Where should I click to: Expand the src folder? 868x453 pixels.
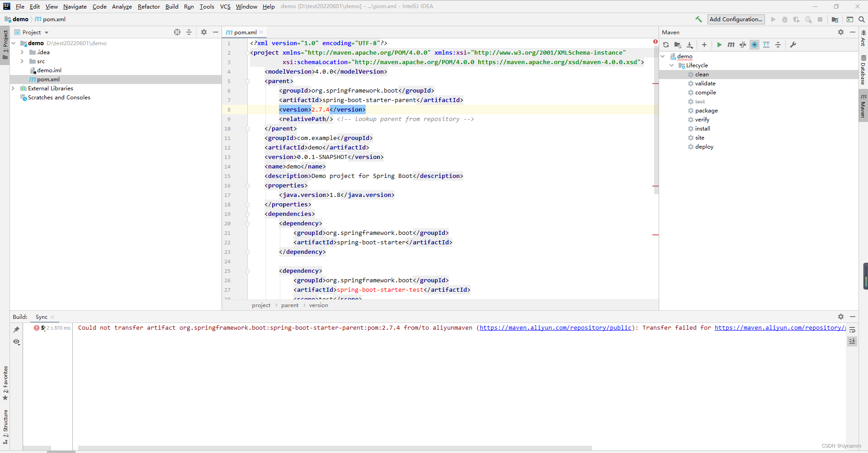[x=22, y=61]
